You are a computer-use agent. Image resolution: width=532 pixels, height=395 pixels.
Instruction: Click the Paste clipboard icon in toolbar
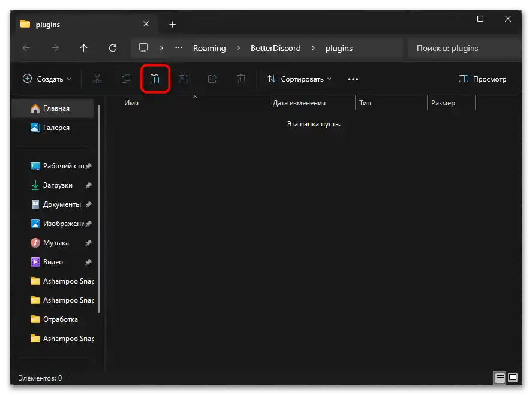pyautogui.click(x=155, y=79)
